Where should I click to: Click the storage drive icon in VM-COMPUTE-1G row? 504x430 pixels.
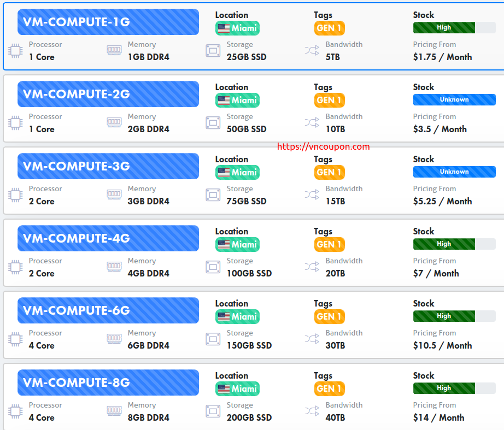(213, 51)
